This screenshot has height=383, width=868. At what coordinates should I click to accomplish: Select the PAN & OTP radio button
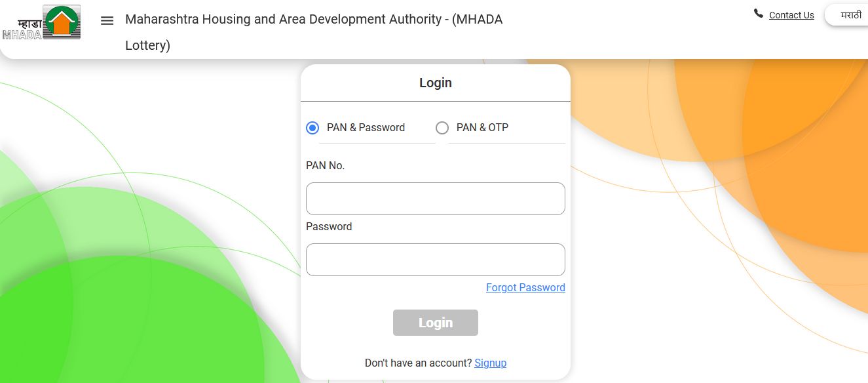click(x=442, y=128)
